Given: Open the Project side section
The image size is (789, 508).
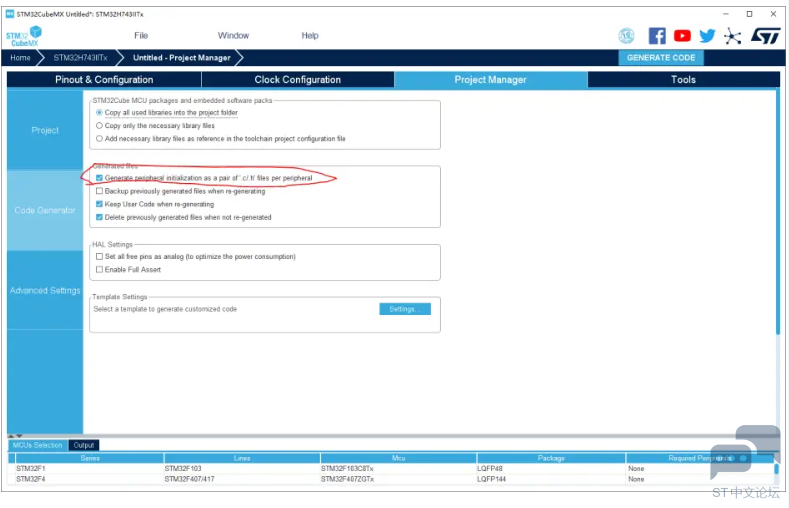Looking at the screenshot, I should click(45, 130).
